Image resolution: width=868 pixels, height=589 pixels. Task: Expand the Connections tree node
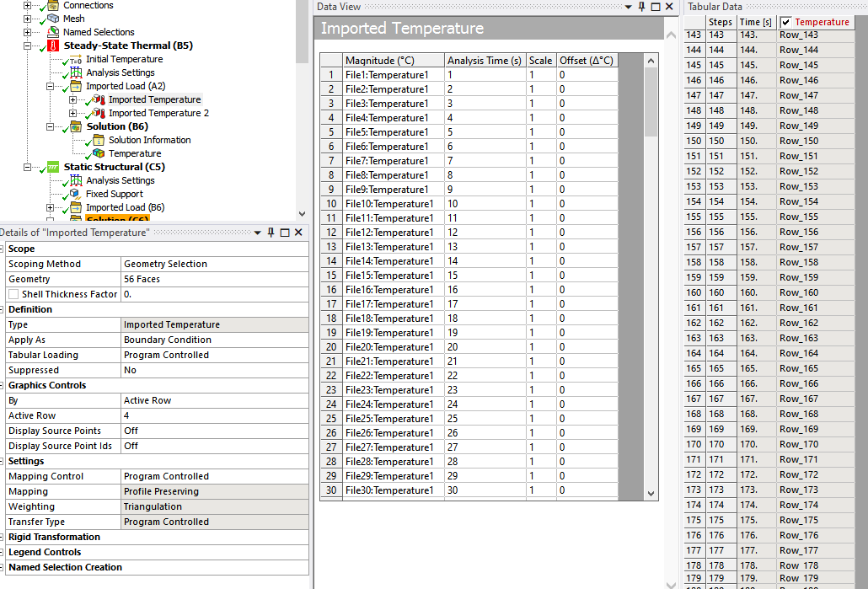point(27,6)
